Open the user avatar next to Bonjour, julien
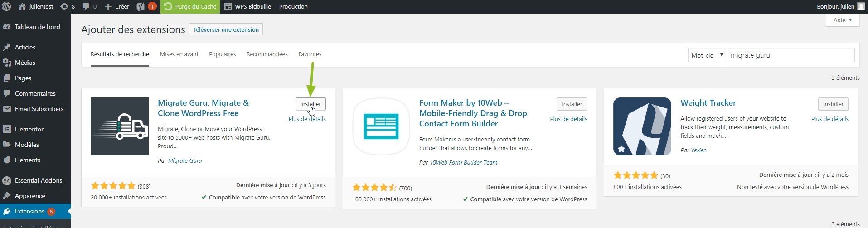Screen dimensions: 868x228 (x=861, y=6)
